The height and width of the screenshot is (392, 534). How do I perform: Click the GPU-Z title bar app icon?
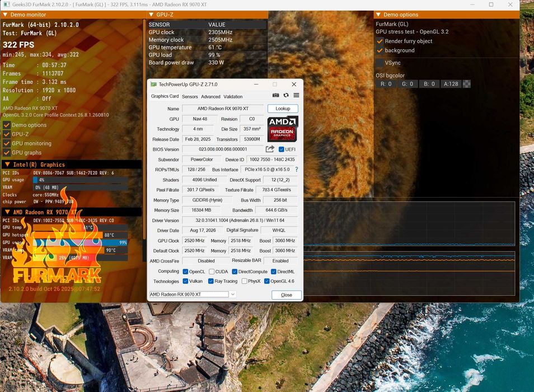click(x=153, y=84)
